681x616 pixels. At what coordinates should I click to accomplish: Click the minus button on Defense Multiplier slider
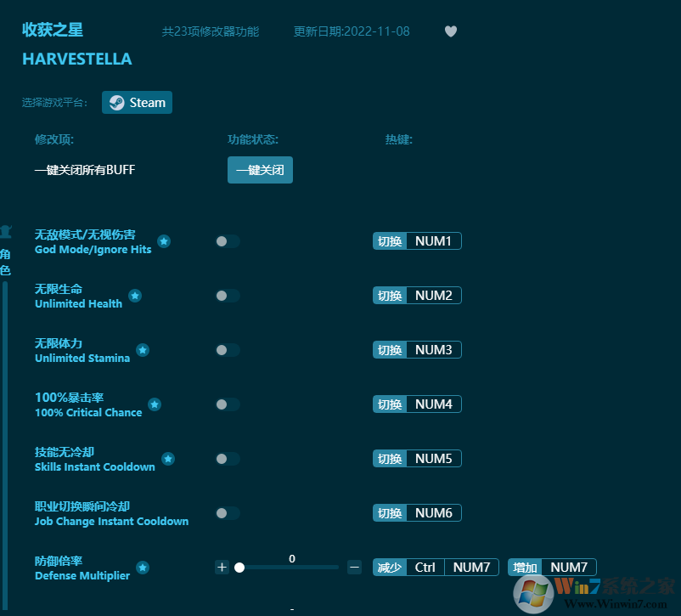(x=354, y=568)
